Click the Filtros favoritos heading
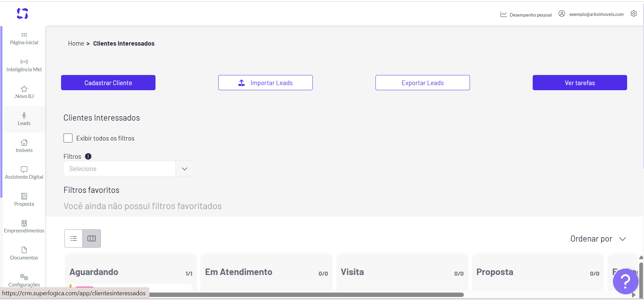The width and height of the screenshot is (644, 300). click(x=91, y=190)
